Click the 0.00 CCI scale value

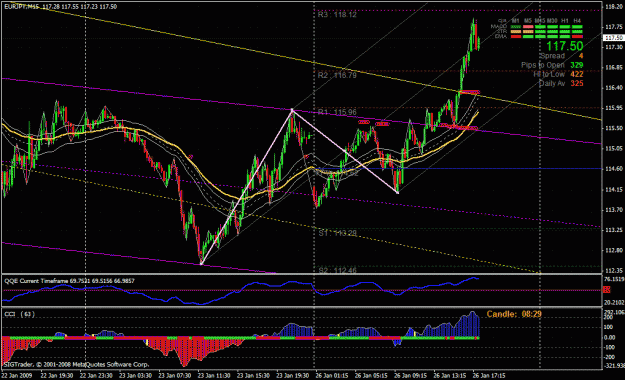610,337
